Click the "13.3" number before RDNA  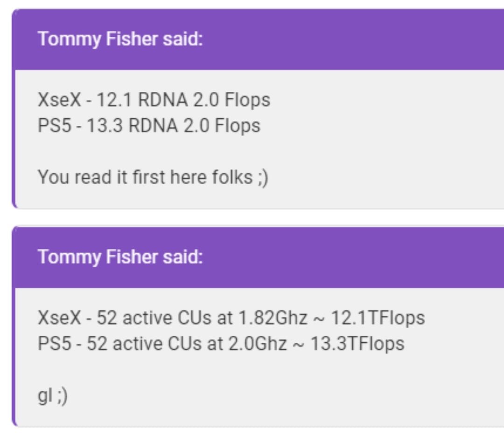[105, 125]
